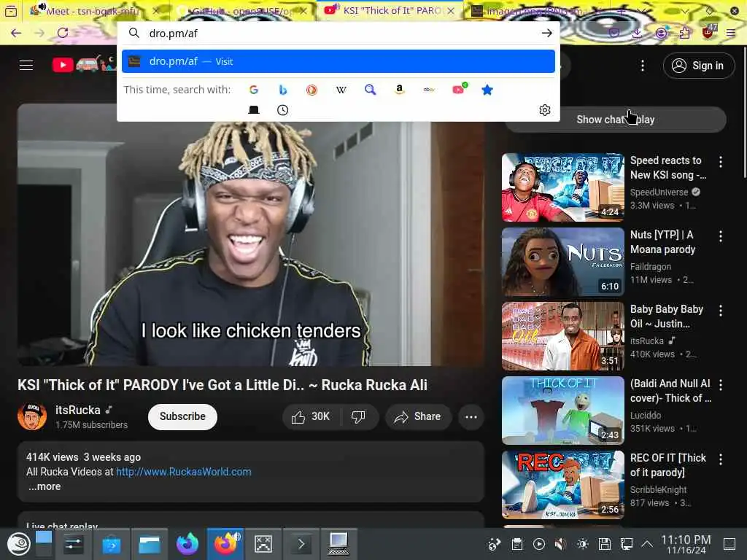Screen dimensions: 747x560
Task: Open options for Baldi And Null cover video
Action: click(x=720, y=385)
